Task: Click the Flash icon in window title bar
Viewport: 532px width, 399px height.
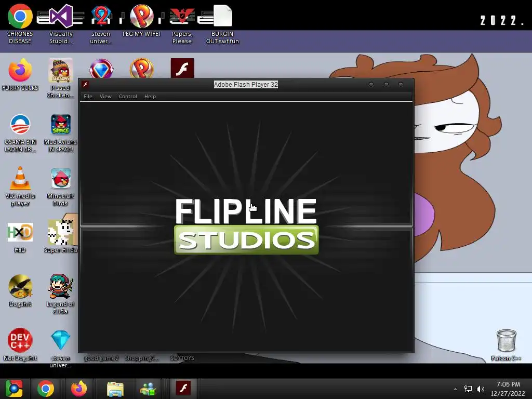Action: tap(86, 85)
